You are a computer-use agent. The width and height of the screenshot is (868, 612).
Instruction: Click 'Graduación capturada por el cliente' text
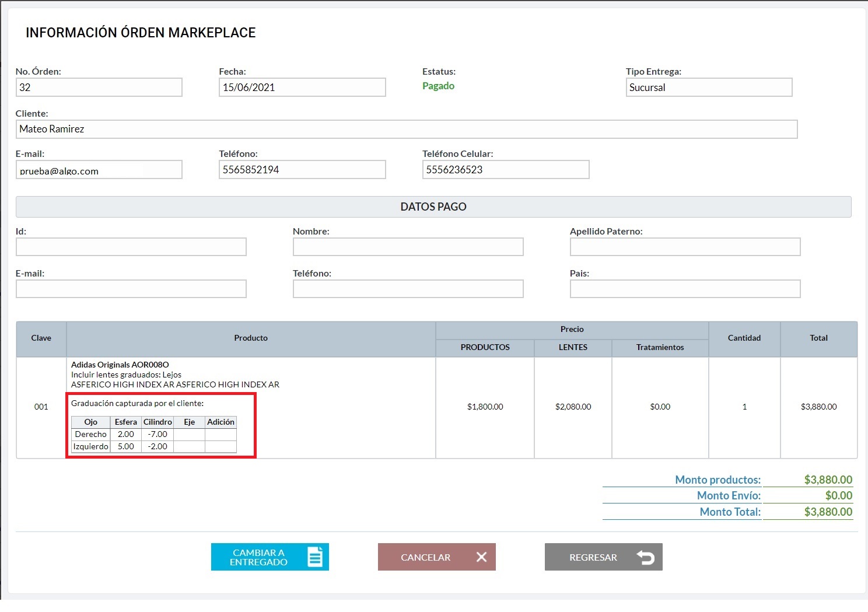pyautogui.click(x=137, y=403)
